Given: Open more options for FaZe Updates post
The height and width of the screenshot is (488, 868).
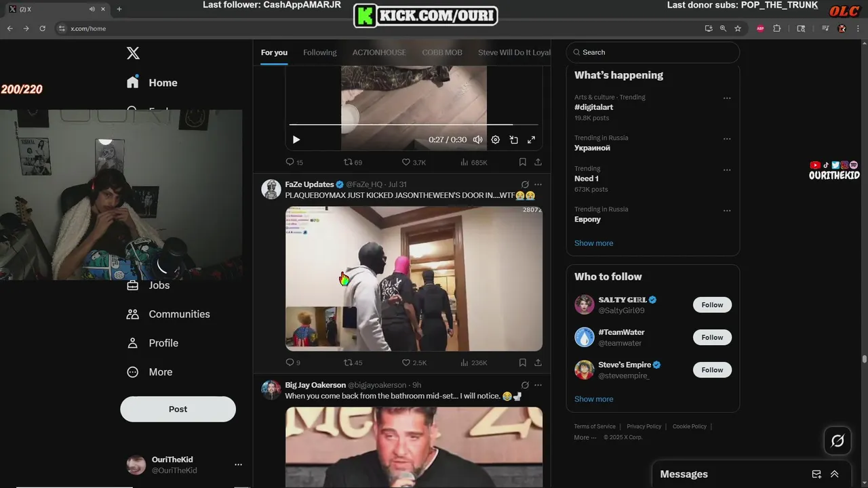Looking at the screenshot, I should point(538,184).
